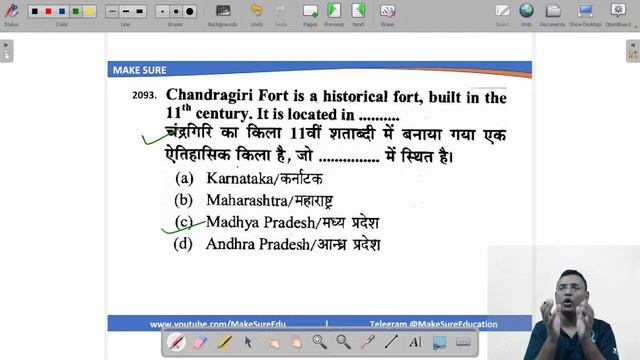
Task: Expand the left side panel
Action: 7,51
